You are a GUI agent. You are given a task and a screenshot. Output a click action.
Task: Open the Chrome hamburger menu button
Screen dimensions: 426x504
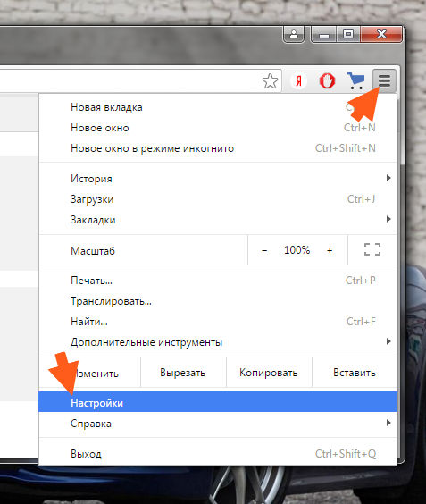(x=384, y=80)
